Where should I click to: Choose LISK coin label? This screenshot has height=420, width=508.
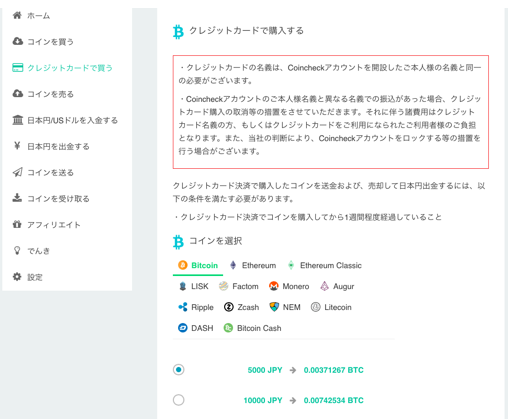tap(200, 286)
